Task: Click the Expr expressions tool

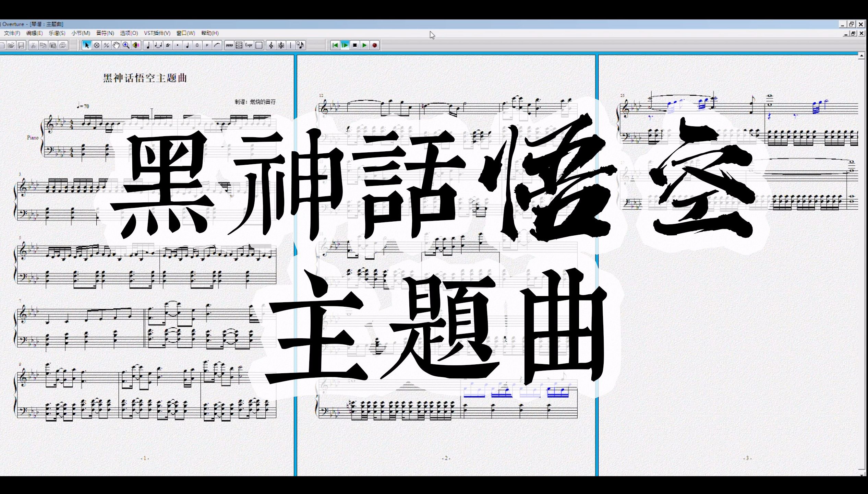Action: 249,45
